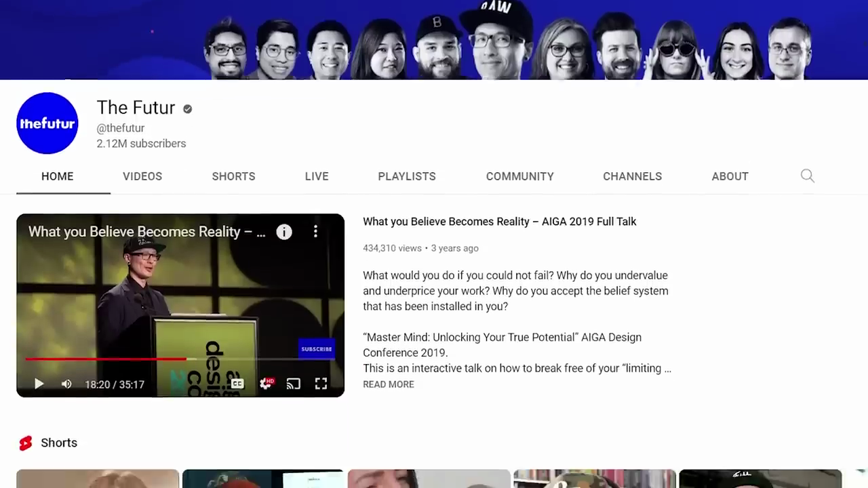Click the featured video player thumbnail
868x488 pixels.
pos(180,305)
